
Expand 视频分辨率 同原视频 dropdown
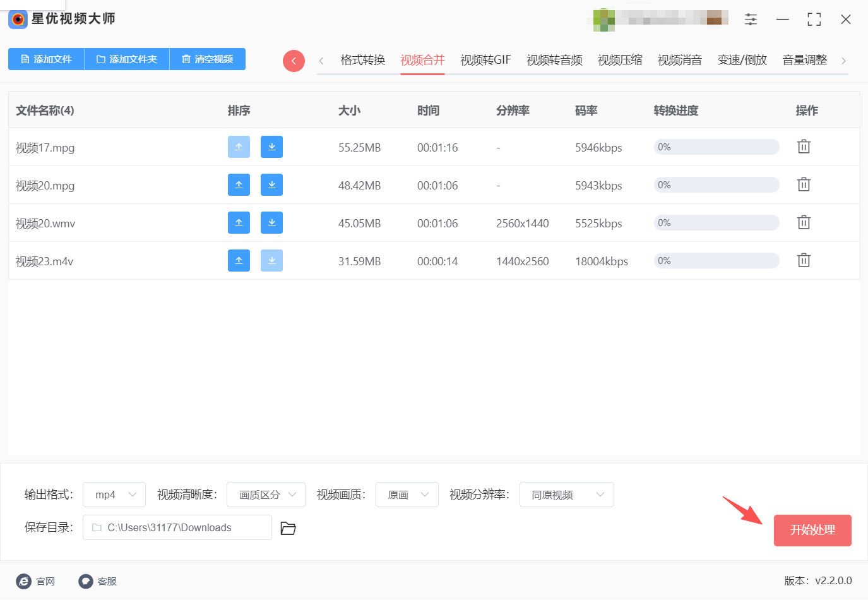(567, 495)
